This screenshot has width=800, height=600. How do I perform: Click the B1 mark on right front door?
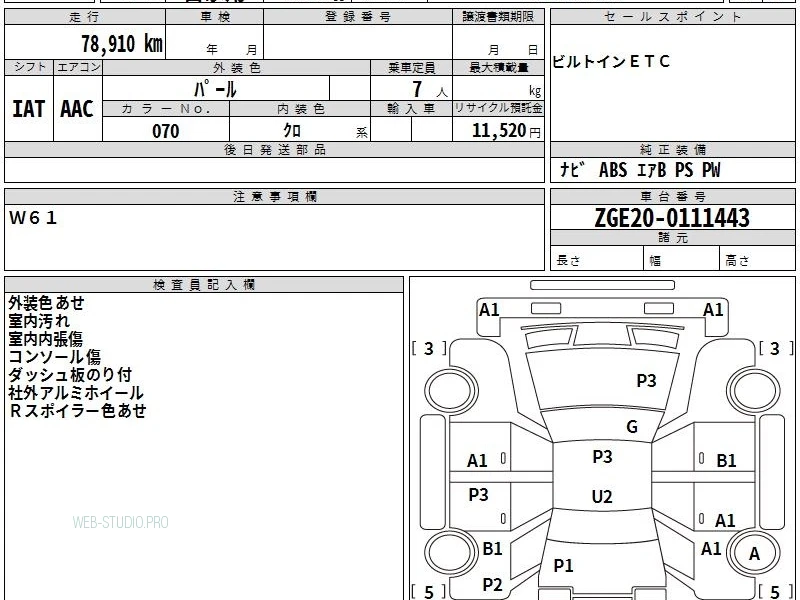[726, 461]
